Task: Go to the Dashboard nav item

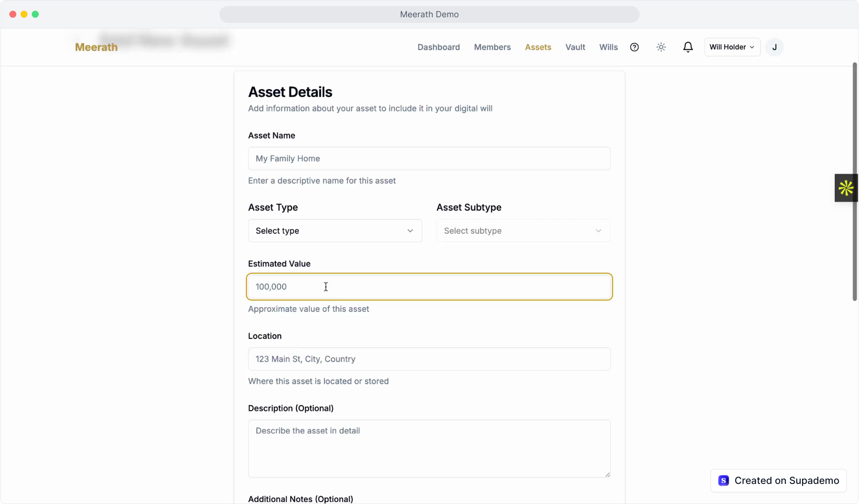Action: [x=438, y=47]
